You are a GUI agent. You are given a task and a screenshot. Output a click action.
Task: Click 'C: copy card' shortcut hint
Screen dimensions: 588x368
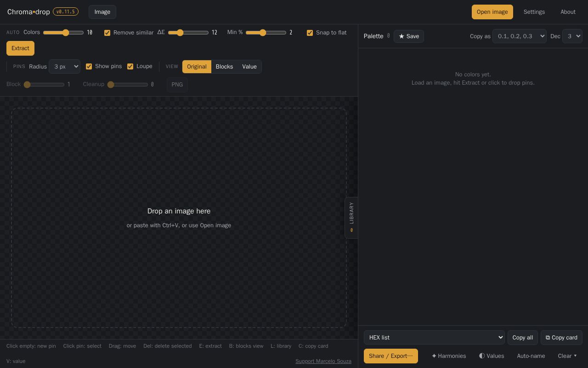[x=313, y=346]
